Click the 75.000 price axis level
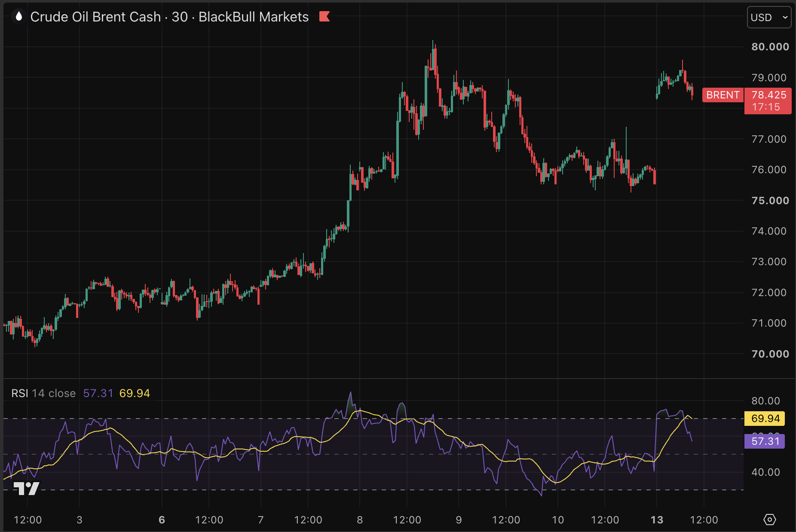Viewport: 796px width, 532px height. 770,201
